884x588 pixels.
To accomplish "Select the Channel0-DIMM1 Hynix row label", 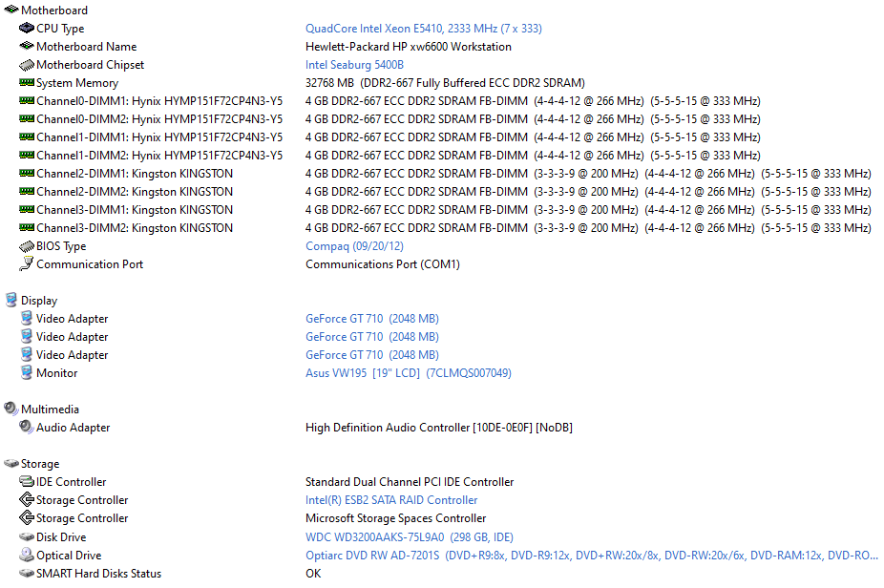I will [x=159, y=101].
